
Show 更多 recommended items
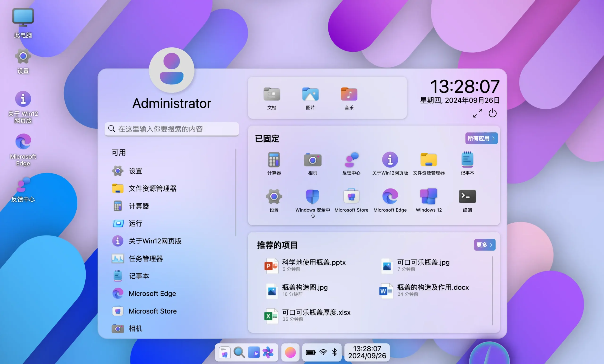pos(484,245)
